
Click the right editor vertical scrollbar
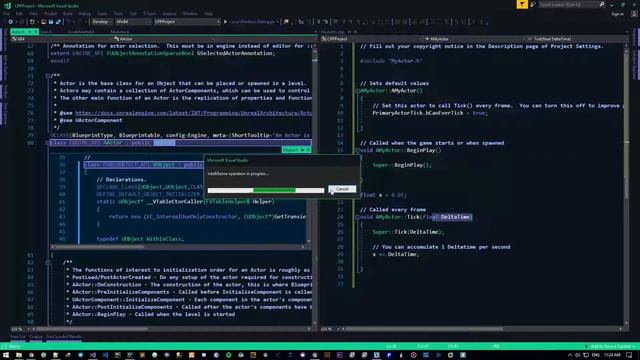626,184
